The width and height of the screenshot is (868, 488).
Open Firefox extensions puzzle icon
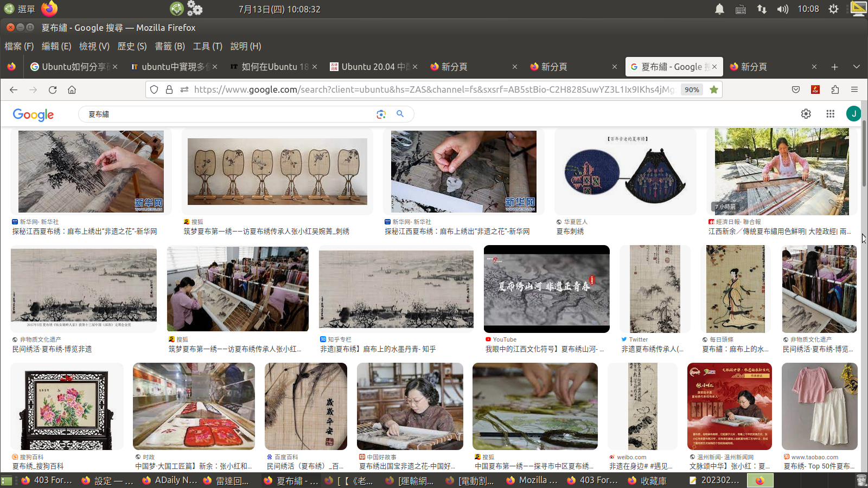coord(835,89)
